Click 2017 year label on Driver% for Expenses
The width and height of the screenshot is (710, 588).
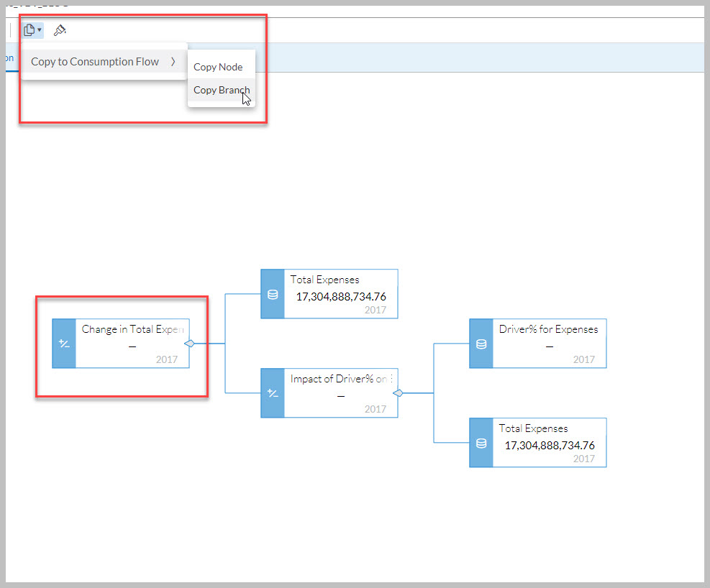tap(583, 359)
